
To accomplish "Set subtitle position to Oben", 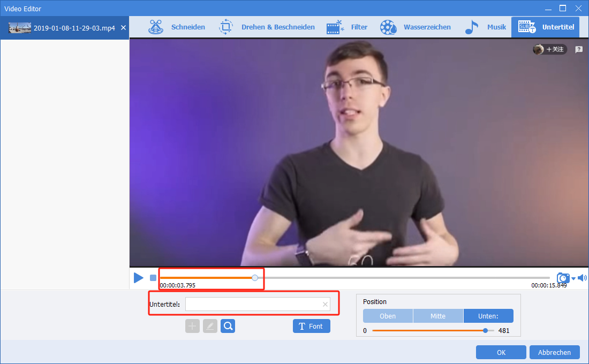I will coord(388,316).
